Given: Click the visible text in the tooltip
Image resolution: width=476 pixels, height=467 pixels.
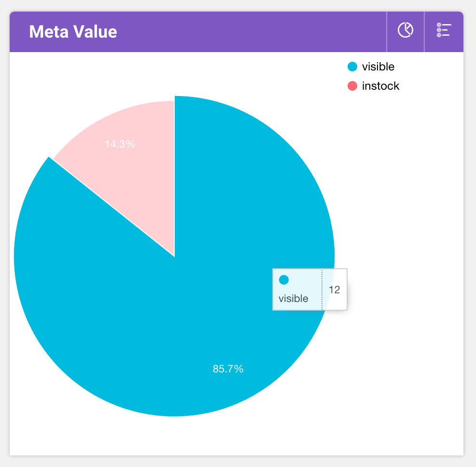Looking at the screenshot, I should click(x=293, y=299).
